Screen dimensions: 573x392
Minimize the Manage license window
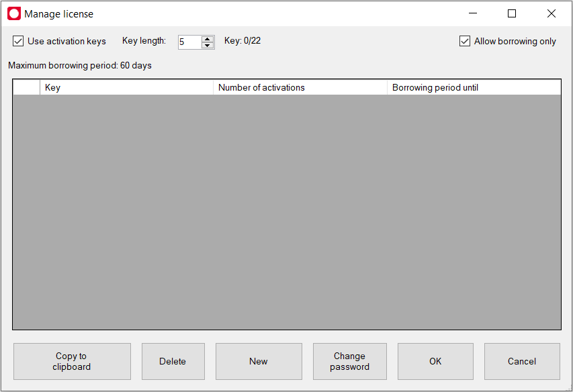point(473,13)
